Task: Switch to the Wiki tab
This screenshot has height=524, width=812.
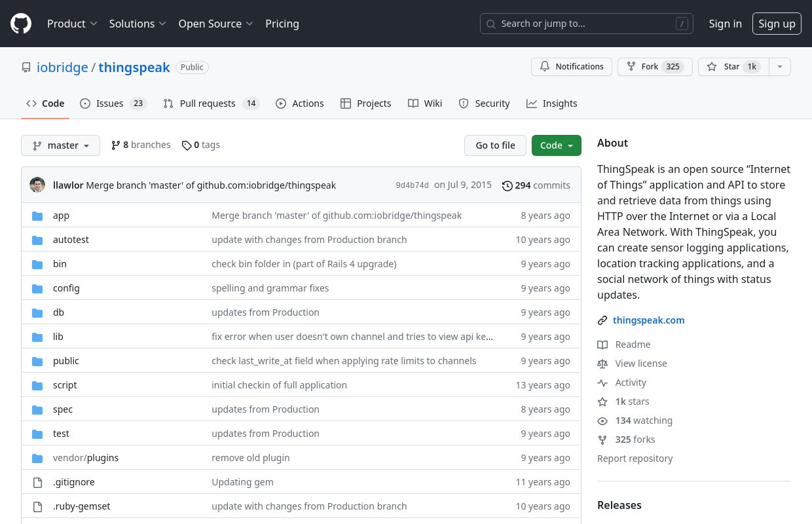Action: pyautogui.click(x=425, y=103)
